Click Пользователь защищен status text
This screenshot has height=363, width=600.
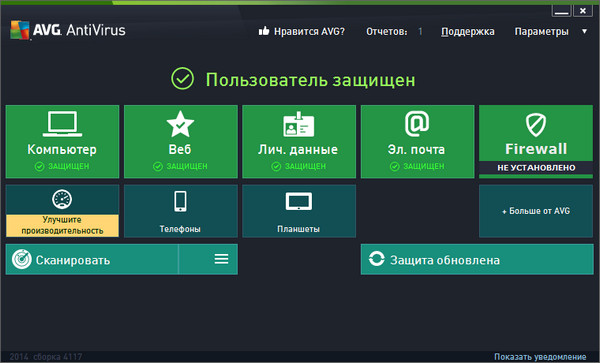pos(310,80)
